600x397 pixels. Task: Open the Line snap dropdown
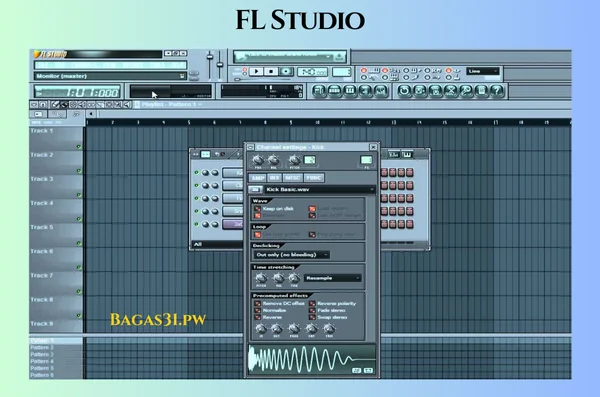(483, 71)
